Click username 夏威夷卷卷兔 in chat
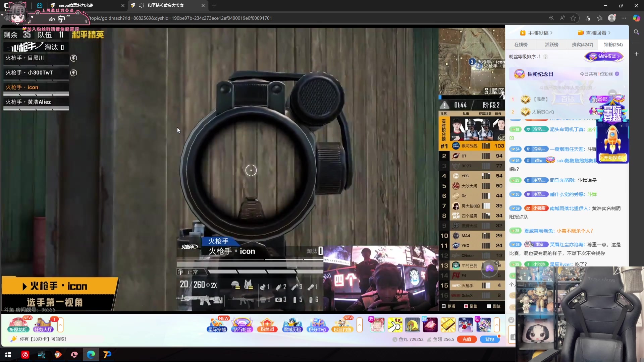The width and height of the screenshot is (644, 362). click(539, 231)
